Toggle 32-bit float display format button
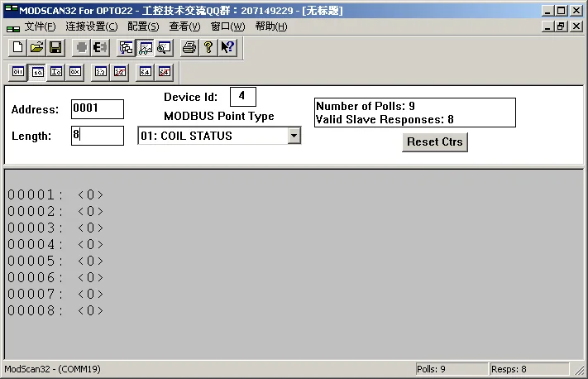Screen dimensions: 588x379 [x=100, y=72]
